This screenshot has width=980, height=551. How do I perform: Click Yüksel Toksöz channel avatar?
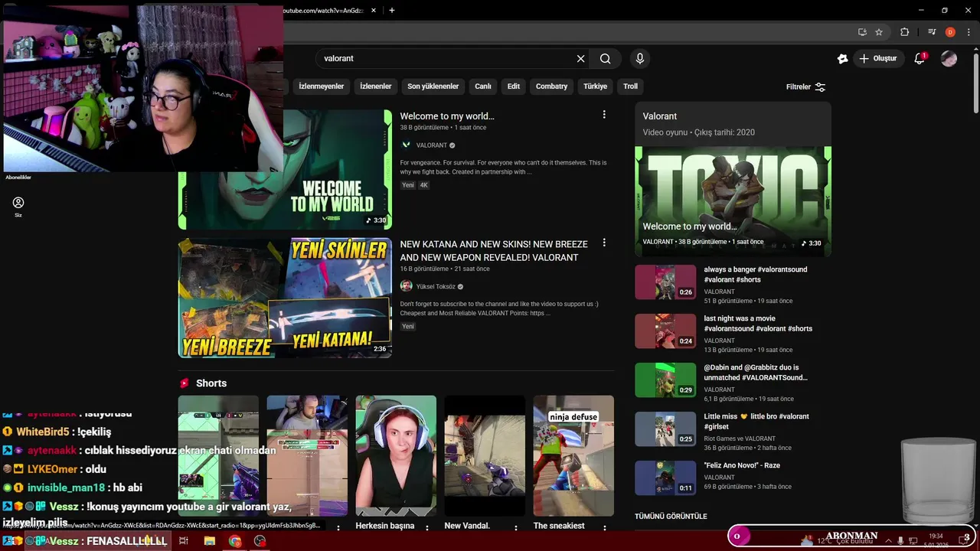406,286
